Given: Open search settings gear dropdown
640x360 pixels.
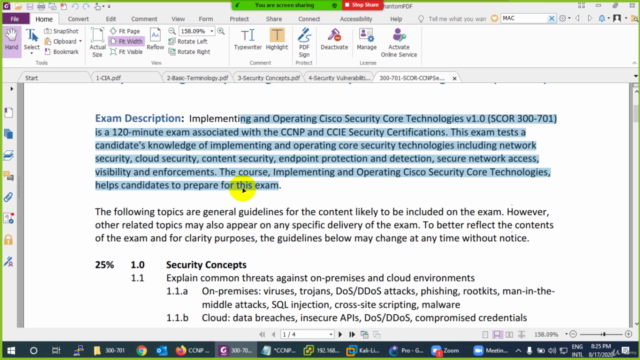Looking at the screenshot, I should pyautogui.click(x=564, y=18).
